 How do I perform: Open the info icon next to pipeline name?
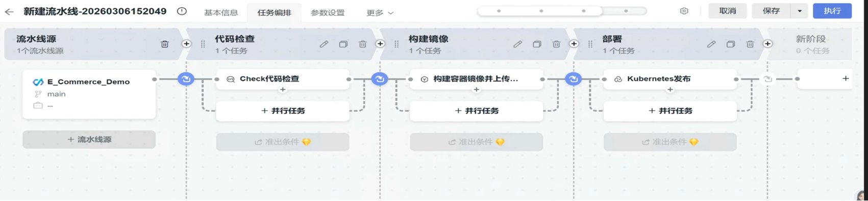pyautogui.click(x=182, y=11)
